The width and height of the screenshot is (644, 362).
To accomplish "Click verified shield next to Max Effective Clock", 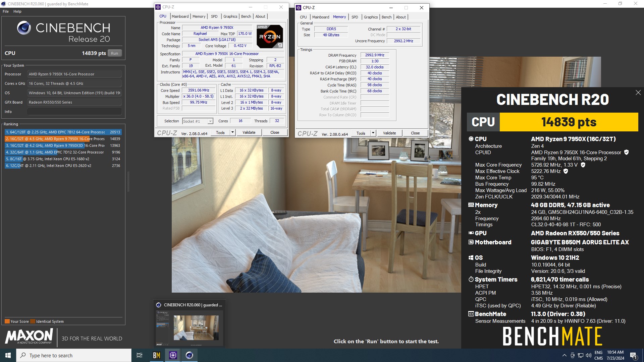I will tap(566, 171).
